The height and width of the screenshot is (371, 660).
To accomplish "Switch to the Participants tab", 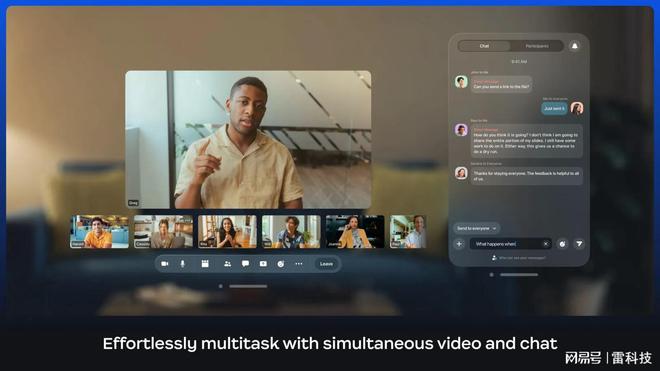I will pos(537,46).
